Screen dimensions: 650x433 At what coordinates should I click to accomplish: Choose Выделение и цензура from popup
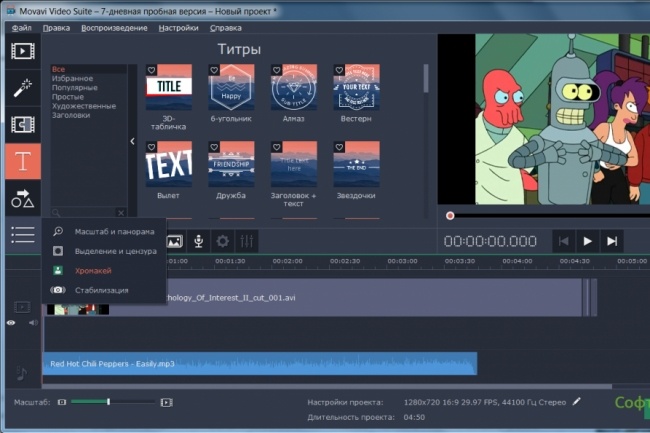[104, 251]
